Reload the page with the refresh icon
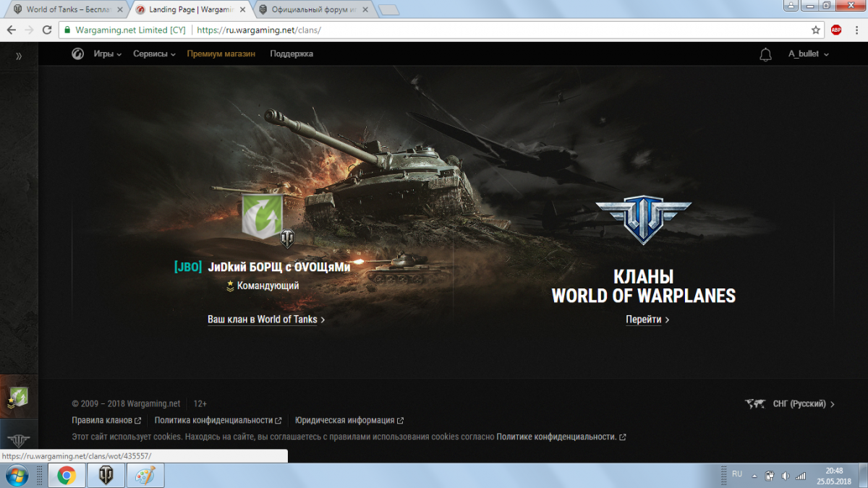 48,30
